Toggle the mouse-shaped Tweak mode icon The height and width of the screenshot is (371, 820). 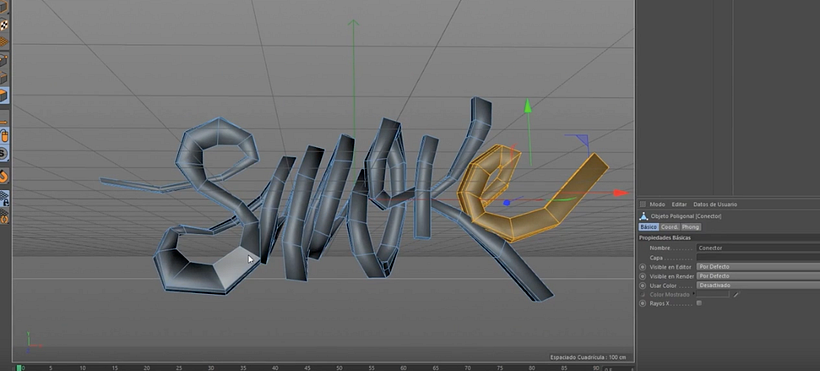(4, 137)
